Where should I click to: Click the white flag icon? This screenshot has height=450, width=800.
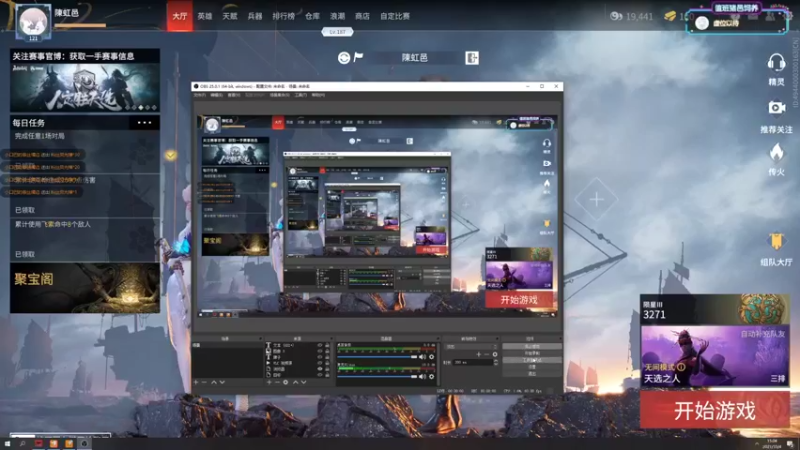[358, 57]
